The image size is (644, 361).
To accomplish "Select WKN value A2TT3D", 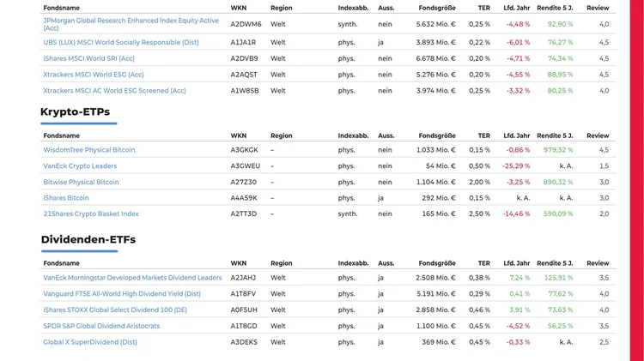I will (243, 214).
